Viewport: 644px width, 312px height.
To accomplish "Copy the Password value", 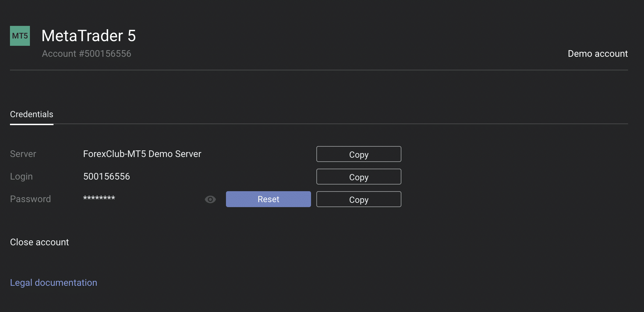I will tap(359, 199).
